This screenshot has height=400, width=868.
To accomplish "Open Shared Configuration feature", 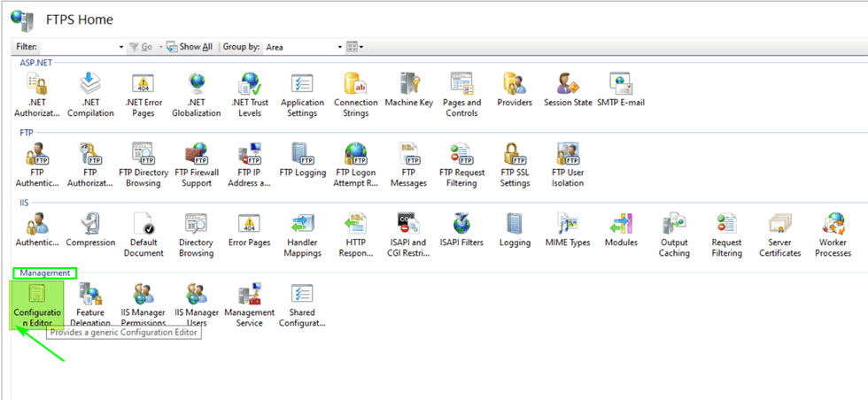I will 302,304.
